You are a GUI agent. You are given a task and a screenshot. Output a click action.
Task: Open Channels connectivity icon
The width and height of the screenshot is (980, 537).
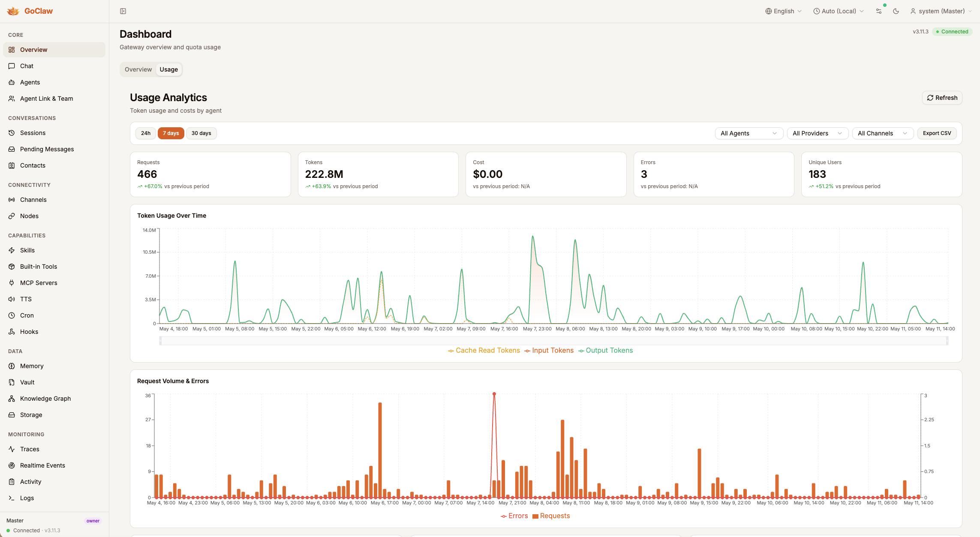(x=12, y=200)
